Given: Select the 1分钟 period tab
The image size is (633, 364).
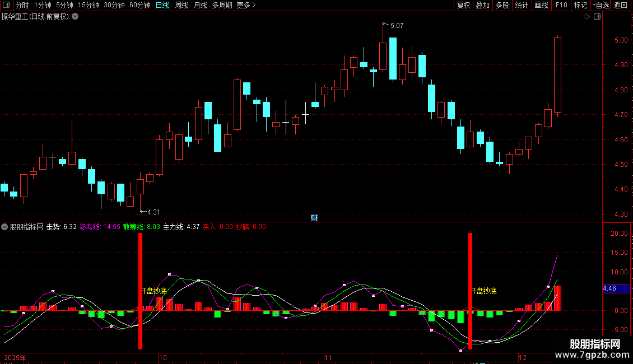Looking at the screenshot, I should (43, 5).
